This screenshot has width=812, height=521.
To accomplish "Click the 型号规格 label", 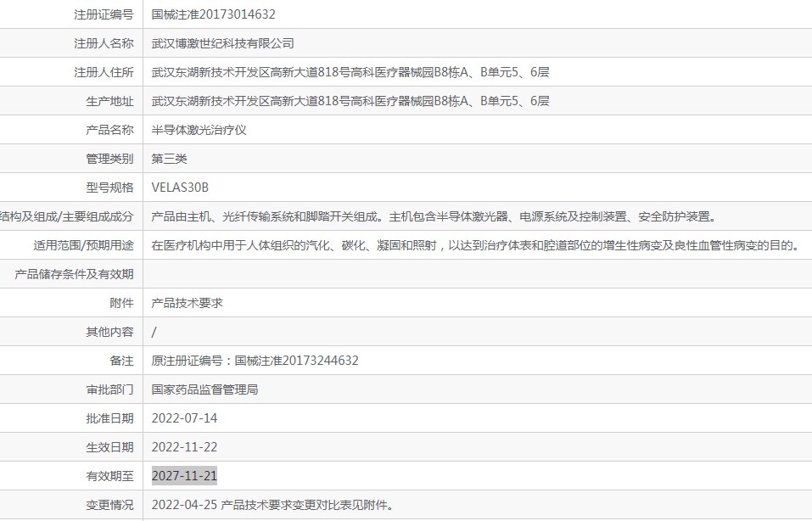I will (109, 188).
